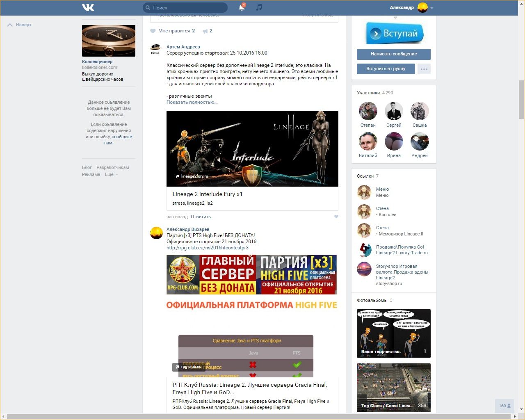525x420 pixels.
Task: Open the Фотоальбомы section header
Action: (x=374, y=300)
